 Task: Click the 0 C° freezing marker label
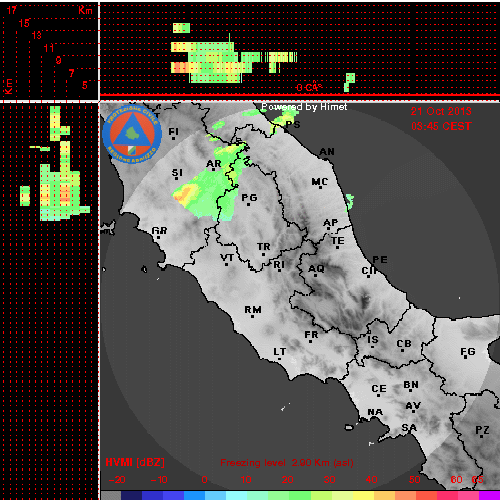pyautogui.click(x=309, y=87)
